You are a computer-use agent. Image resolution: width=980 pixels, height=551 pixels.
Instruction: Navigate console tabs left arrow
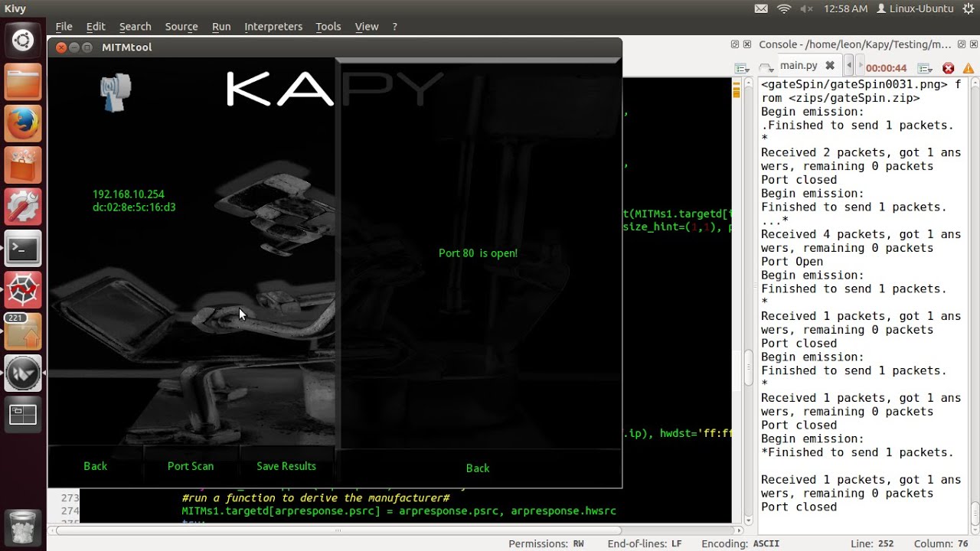(x=848, y=67)
